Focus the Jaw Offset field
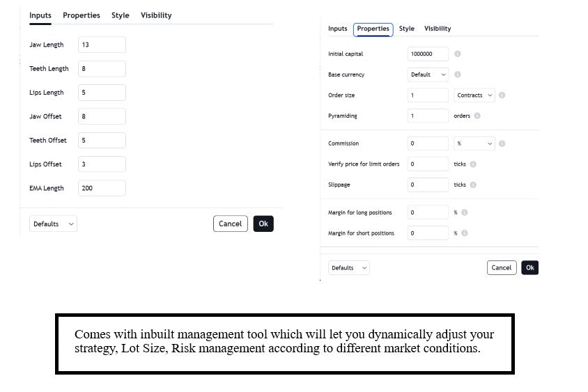Viewport: 588px width, 392px height. click(x=102, y=116)
